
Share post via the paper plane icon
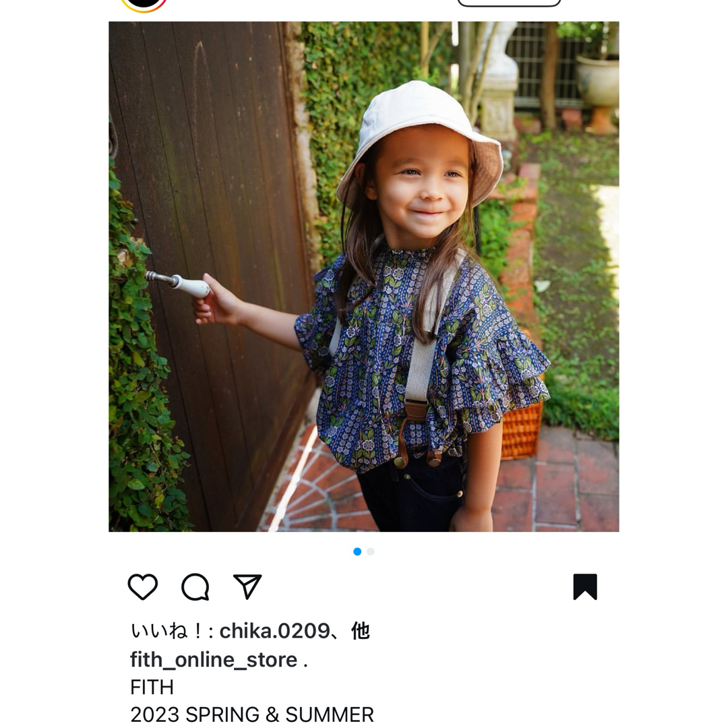point(247,587)
